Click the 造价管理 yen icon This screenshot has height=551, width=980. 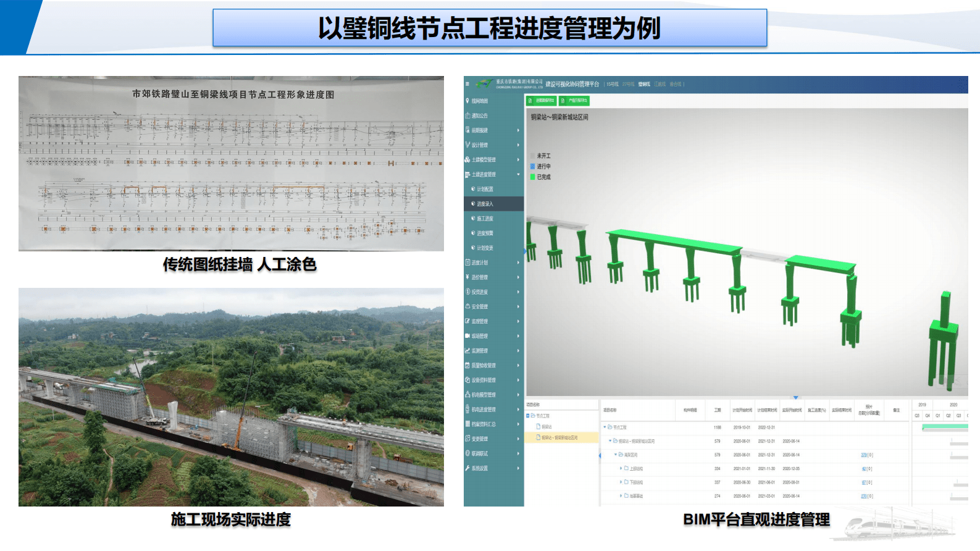pyautogui.click(x=467, y=277)
